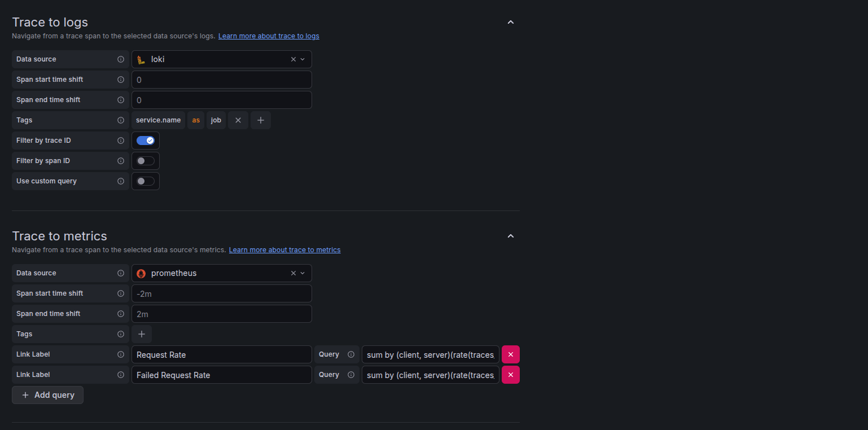Click the info icon beside Data source
Image resolution: width=868 pixels, height=430 pixels.
(x=120, y=59)
